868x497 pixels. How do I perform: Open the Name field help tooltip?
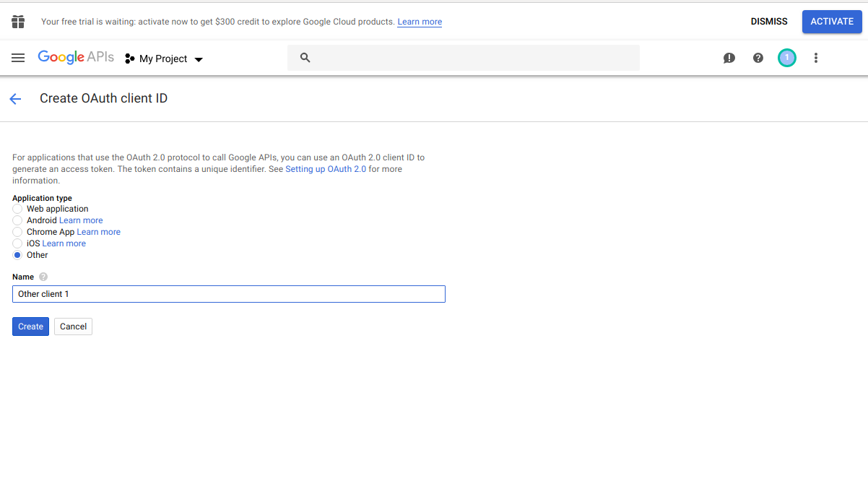tap(43, 277)
